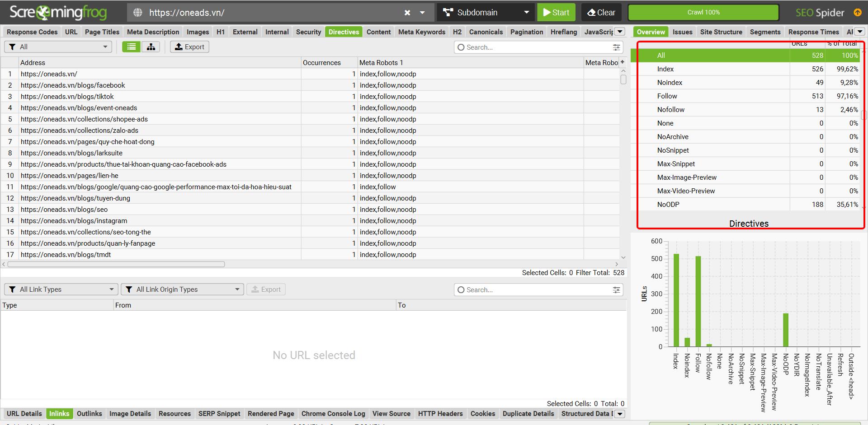Focus the top table search field
Viewport: 868px width, 425px height.
tap(533, 47)
